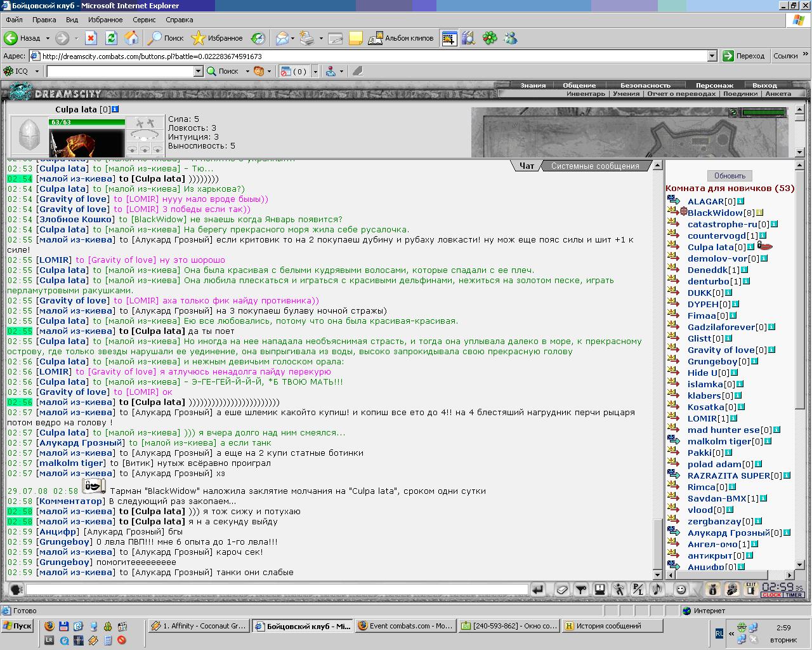812x650 pixels.
Task: Click the yellow sticky note icon
Action: pyautogui.click(x=356, y=38)
